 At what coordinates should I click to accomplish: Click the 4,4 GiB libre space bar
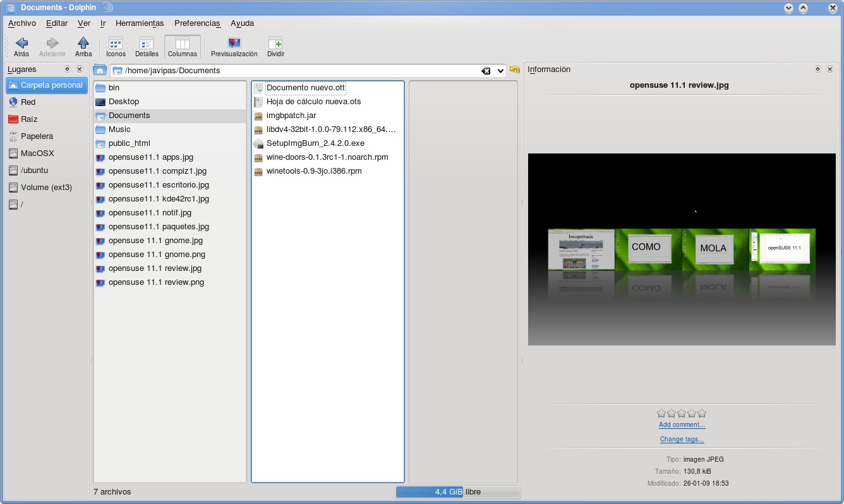458,492
